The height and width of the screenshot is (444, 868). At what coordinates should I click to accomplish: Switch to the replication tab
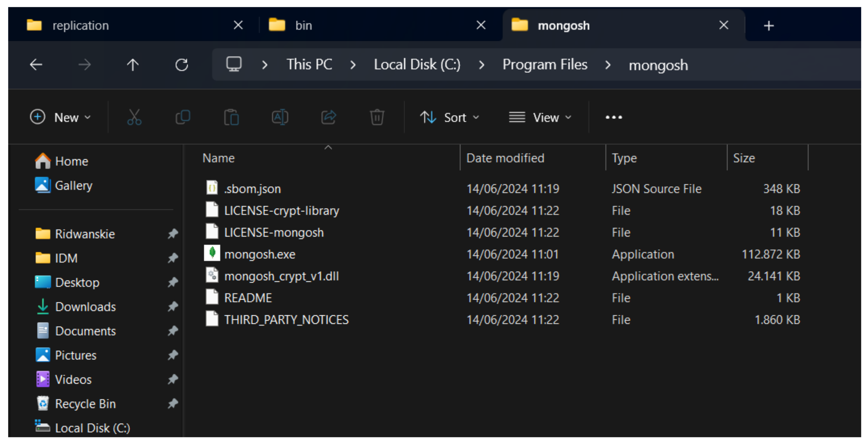[x=81, y=26]
